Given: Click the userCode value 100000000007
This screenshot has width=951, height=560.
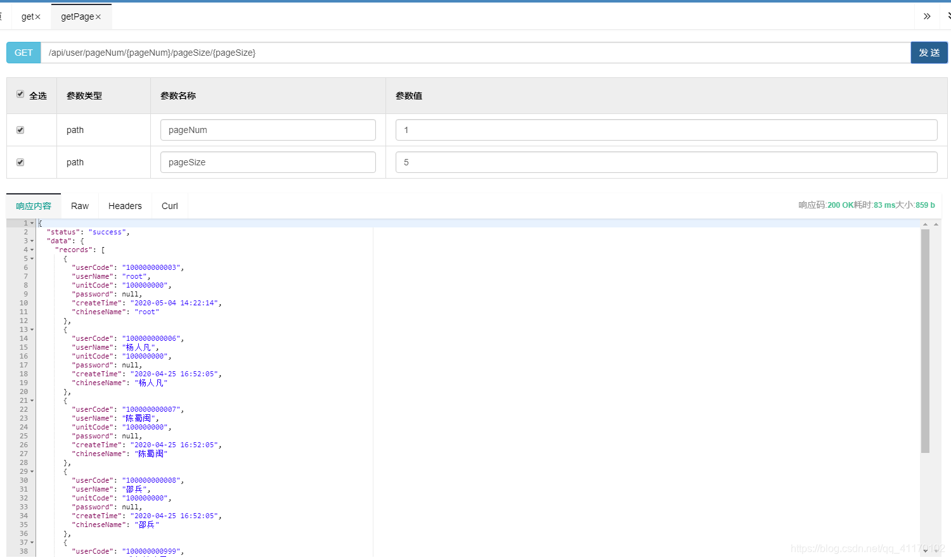Looking at the screenshot, I should [151, 409].
